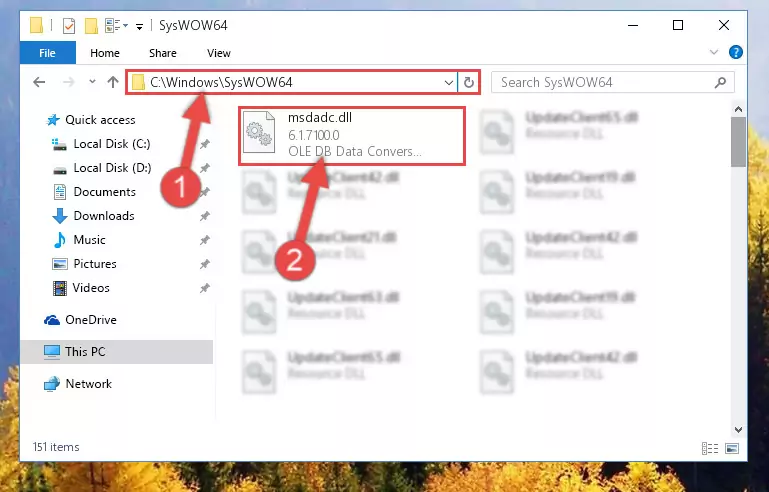Click the pin icon beside Local Disk (C:)
The height and width of the screenshot is (492, 769).
point(205,144)
